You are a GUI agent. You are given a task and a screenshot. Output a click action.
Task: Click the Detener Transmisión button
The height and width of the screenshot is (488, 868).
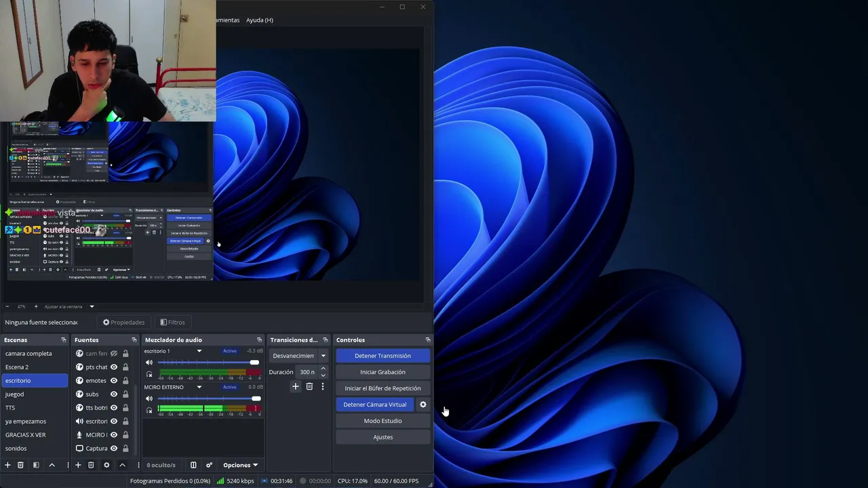click(x=382, y=356)
